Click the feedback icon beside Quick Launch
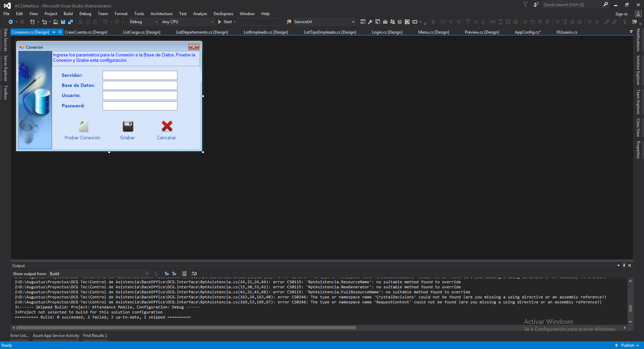This screenshot has height=349, width=644. tap(536, 5)
